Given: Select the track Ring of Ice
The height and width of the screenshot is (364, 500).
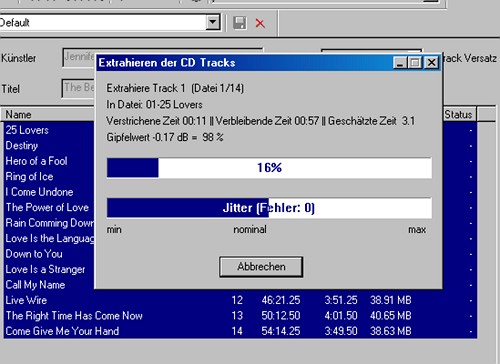Looking at the screenshot, I should tap(29, 176).
